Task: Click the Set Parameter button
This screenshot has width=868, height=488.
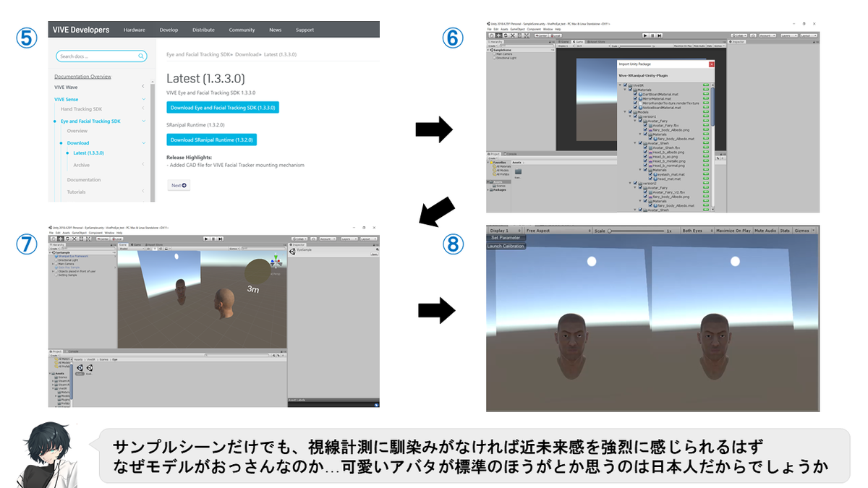Action: pos(506,238)
